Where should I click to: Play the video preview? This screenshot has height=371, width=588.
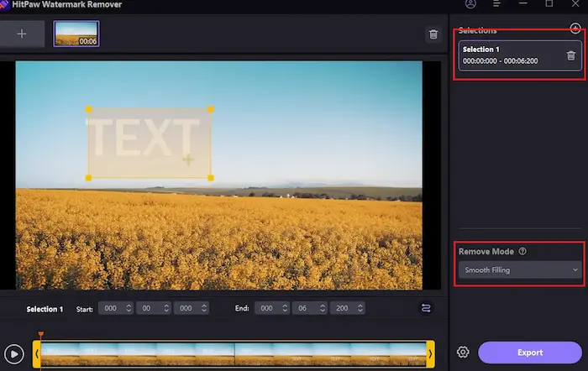tap(13, 353)
